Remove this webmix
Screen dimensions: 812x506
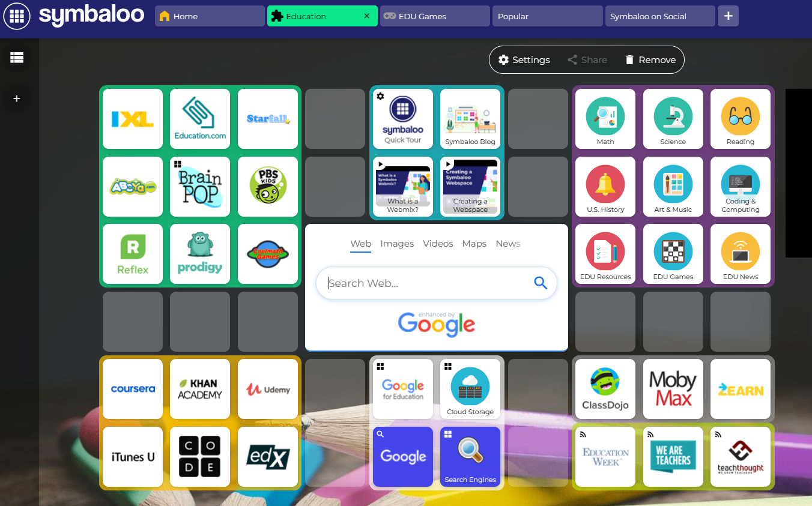coord(650,60)
